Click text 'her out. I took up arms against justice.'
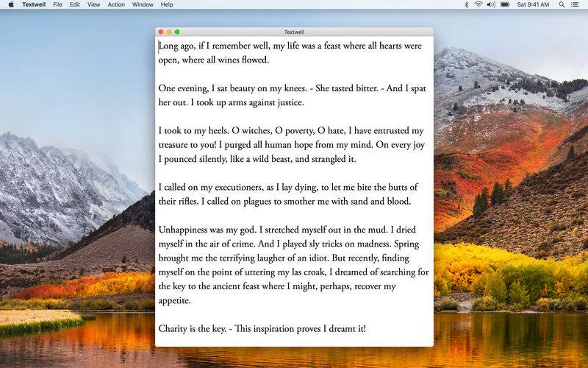The image size is (588, 368). coord(231,102)
